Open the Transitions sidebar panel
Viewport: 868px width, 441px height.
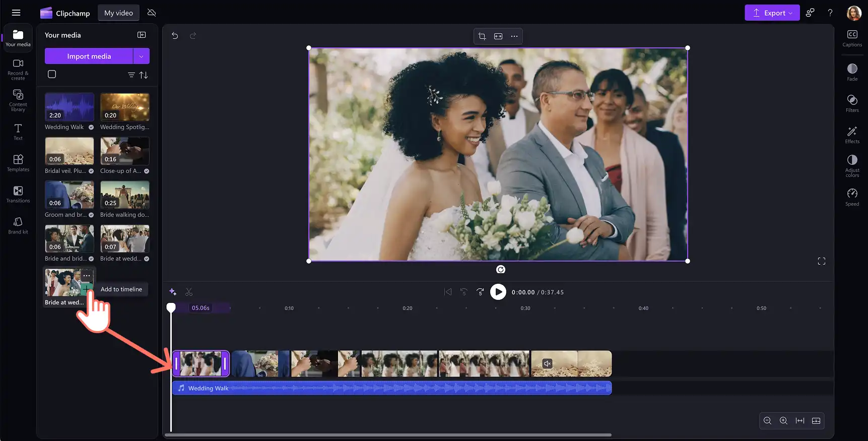coord(18,194)
